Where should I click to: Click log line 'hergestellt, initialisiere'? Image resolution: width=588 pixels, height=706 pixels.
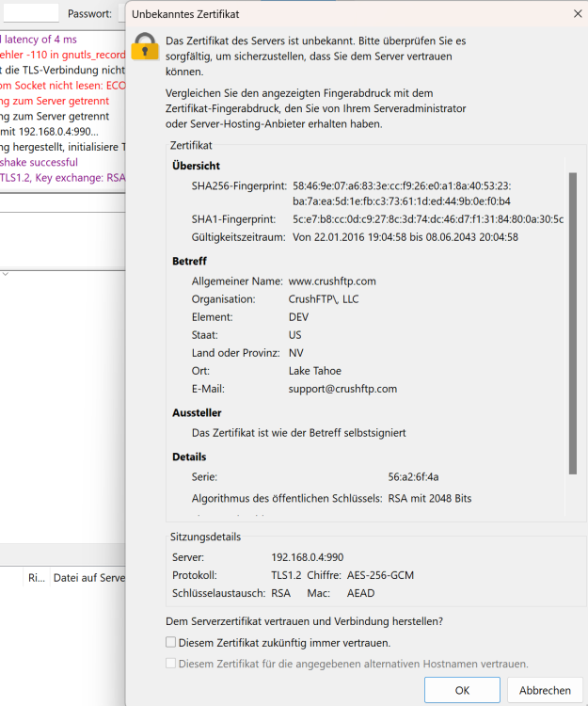62,147
